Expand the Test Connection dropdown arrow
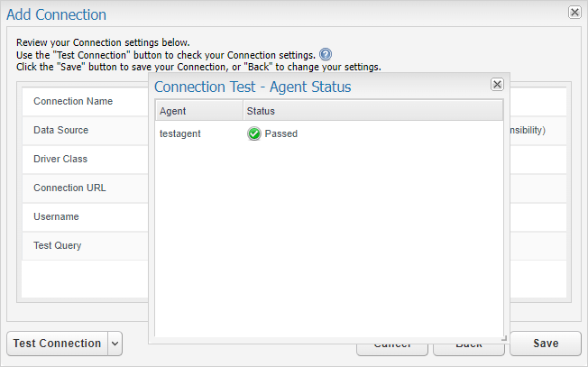 coord(115,344)
